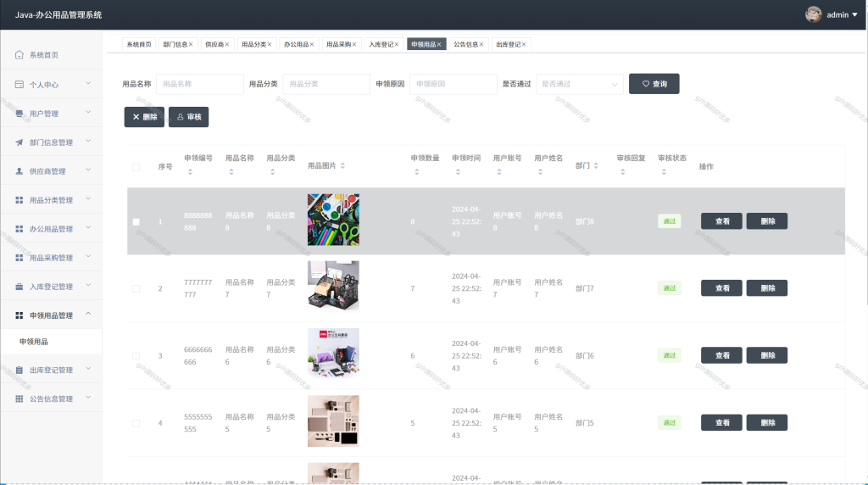Viewport: 868px width, 485px height.
Task: Sort by 审核状态 column arrows
Action: coord(664,172)
